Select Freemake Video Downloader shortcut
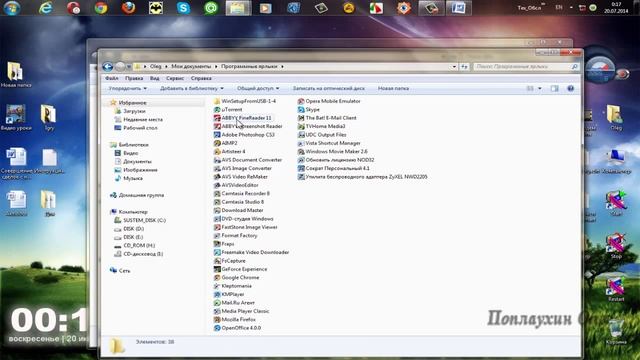Image resolution: width=640 pixels, height=360 pixels. (x=251, y=252)
